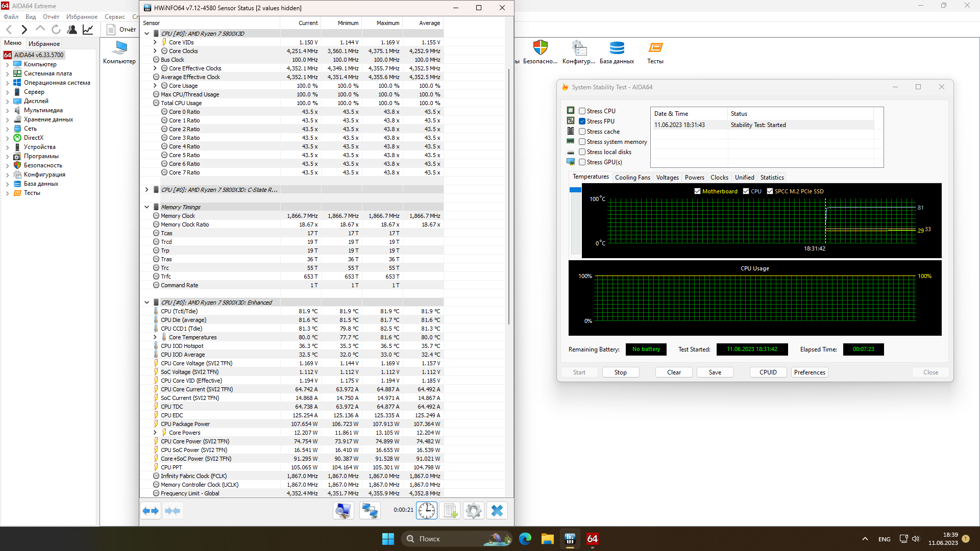
Task: Toggle Motherboard temperature graph checkbox
Action: (x=697, y=191)
